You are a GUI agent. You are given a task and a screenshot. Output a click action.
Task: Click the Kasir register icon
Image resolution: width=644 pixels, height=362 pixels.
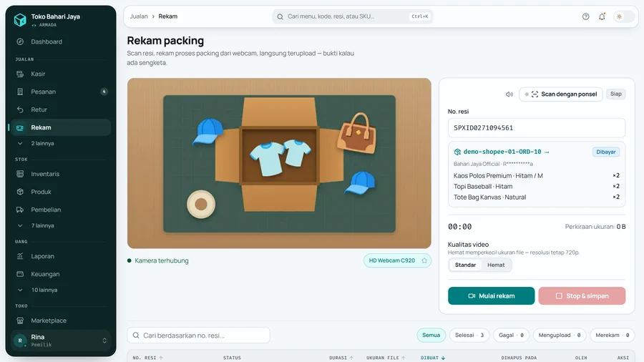20,74
